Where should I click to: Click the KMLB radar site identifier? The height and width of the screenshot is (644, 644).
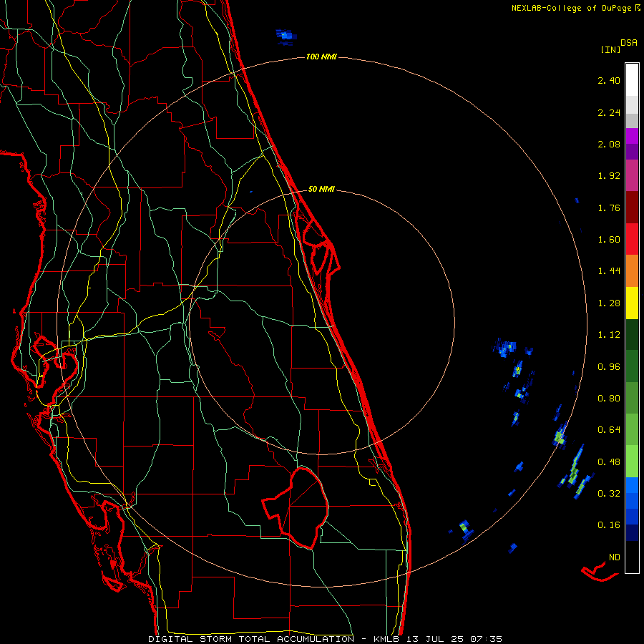click(386, 639)
